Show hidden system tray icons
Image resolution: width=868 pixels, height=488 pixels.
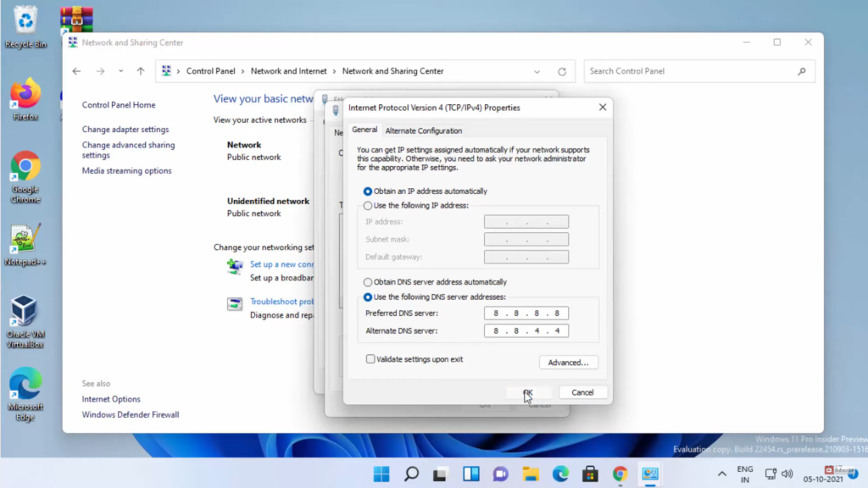coord(721,474)
